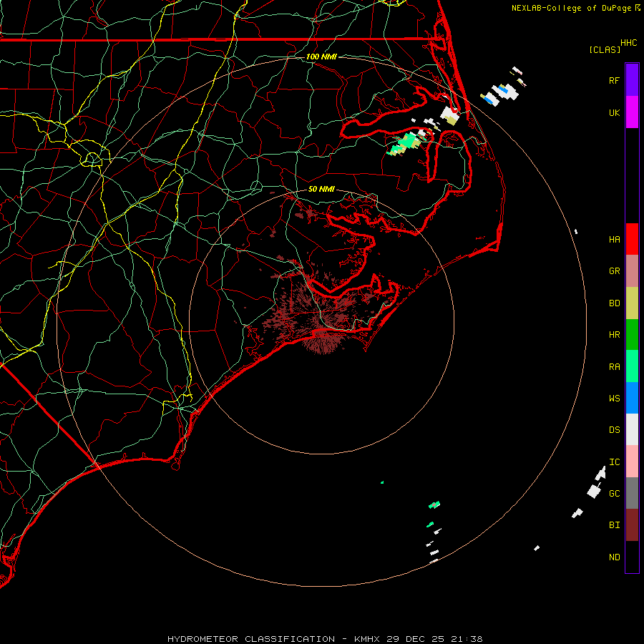Click the HA legend label
This screenshot has height=644, width=644.
pos(614,240)
